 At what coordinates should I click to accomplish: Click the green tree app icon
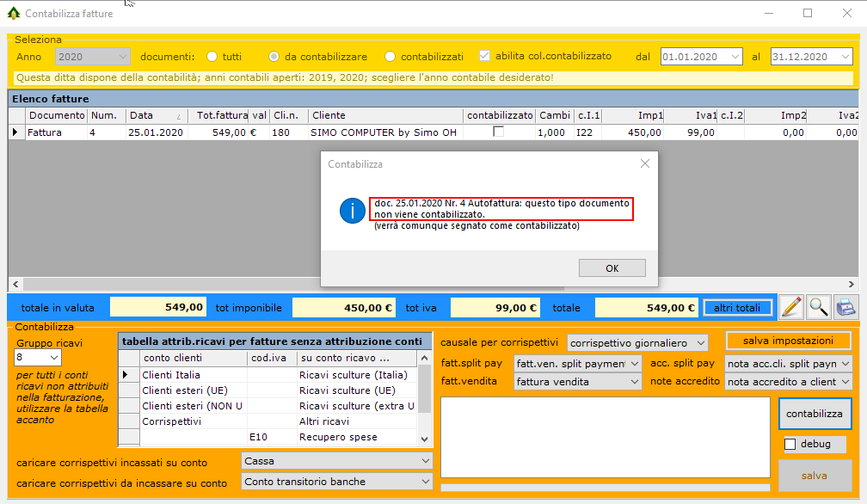[13, 14]
